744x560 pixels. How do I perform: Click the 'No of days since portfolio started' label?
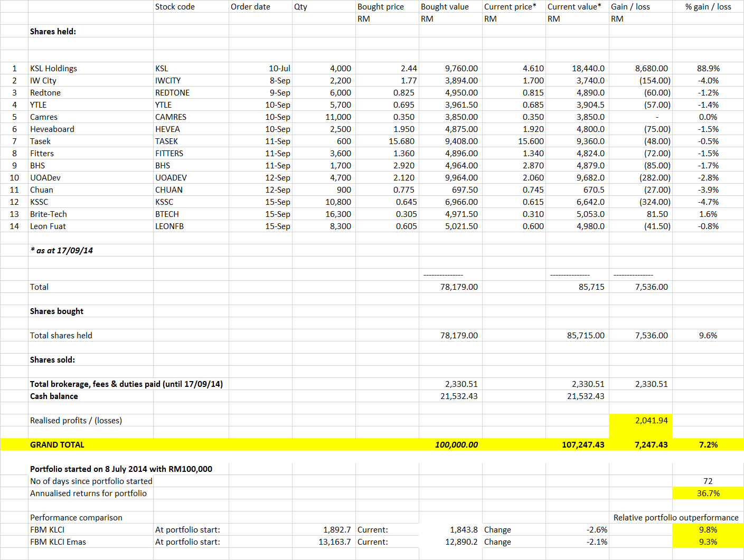tap(91, 481)
